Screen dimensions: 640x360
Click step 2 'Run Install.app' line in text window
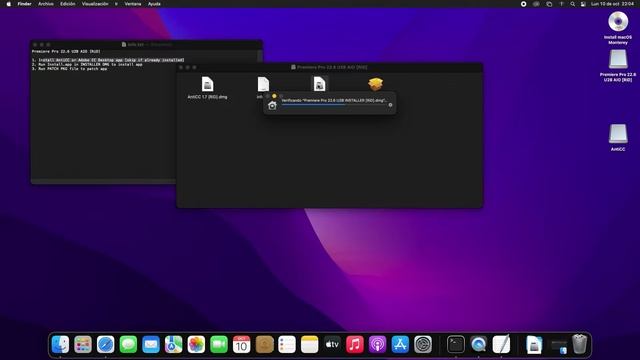[x=87, y=64]
